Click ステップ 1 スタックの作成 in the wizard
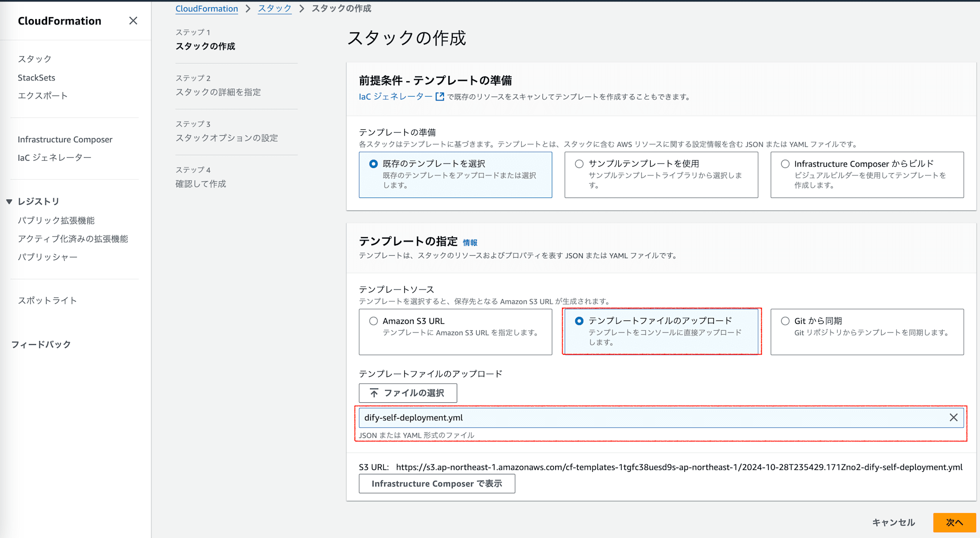This screenshot has height=538, width=980. tap(205, 40)
